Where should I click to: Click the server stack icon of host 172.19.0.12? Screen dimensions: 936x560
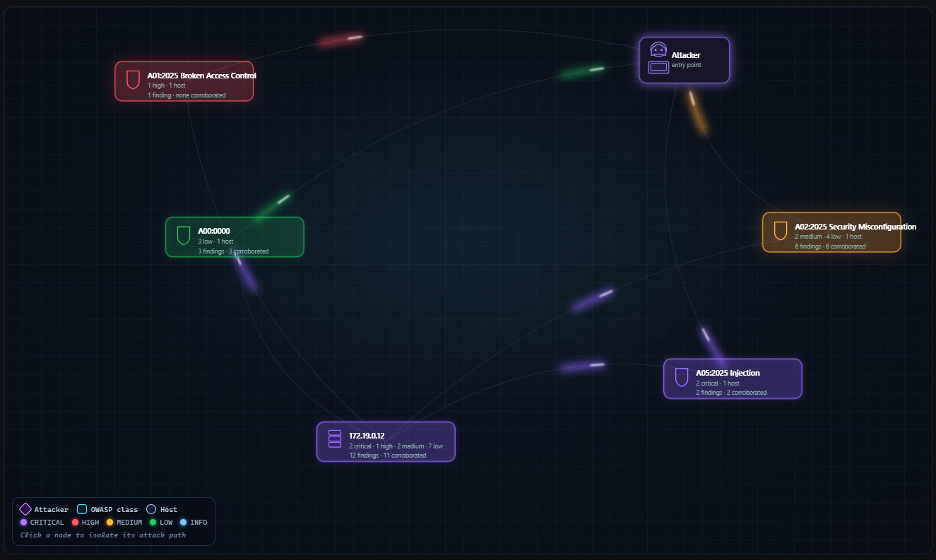click(x=335, y=439)
